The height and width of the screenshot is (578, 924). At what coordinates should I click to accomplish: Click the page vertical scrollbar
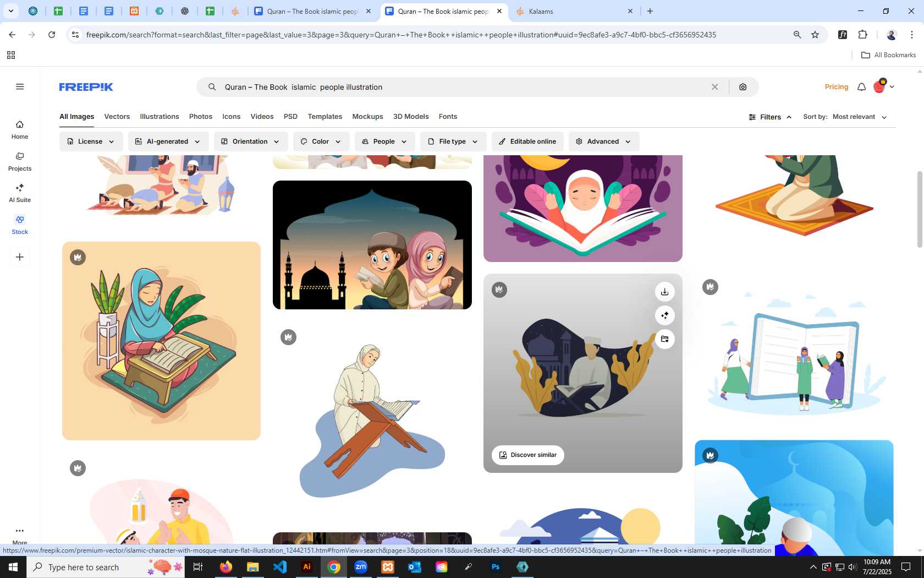point(920,209)
